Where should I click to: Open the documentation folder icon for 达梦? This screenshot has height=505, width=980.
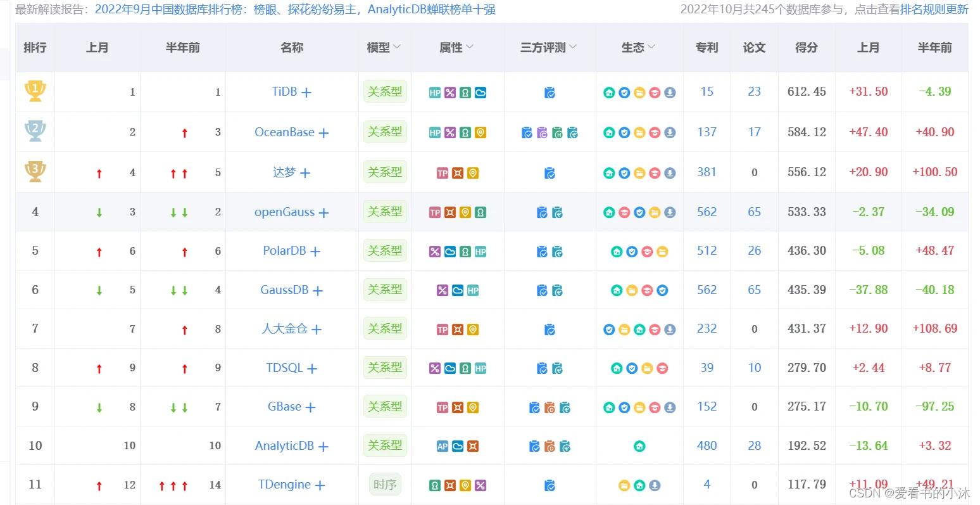[x=639, y=172]
